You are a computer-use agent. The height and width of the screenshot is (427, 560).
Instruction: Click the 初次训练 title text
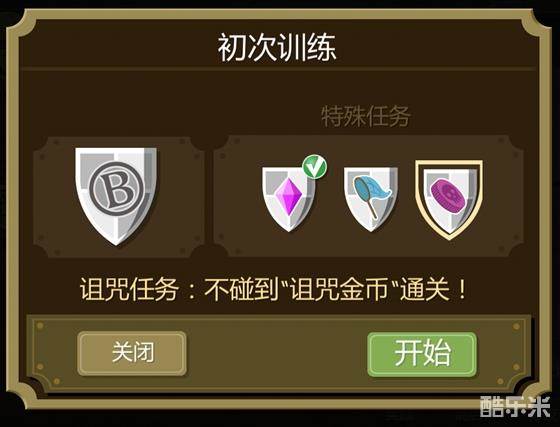pyautogui.click(x=277, y=48)
